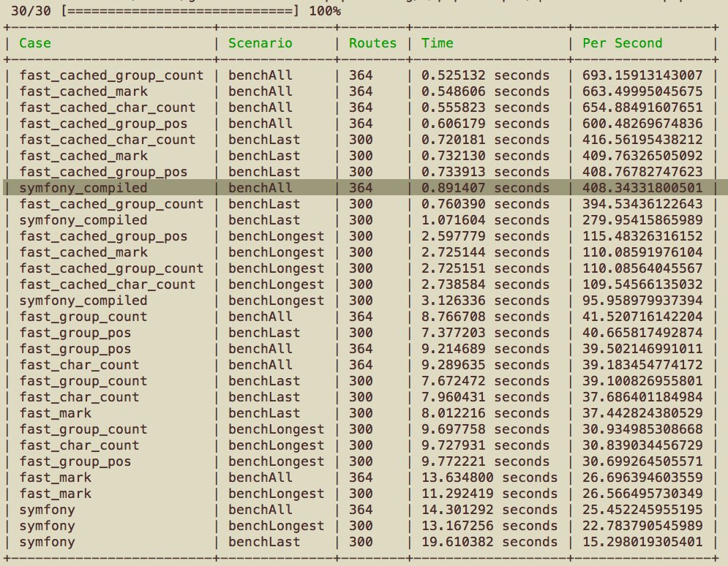728x566 pixels.
Task: Click "fast_cached_group_count" in the 0.525132 seconds row
Action: [x=111, y=75]
